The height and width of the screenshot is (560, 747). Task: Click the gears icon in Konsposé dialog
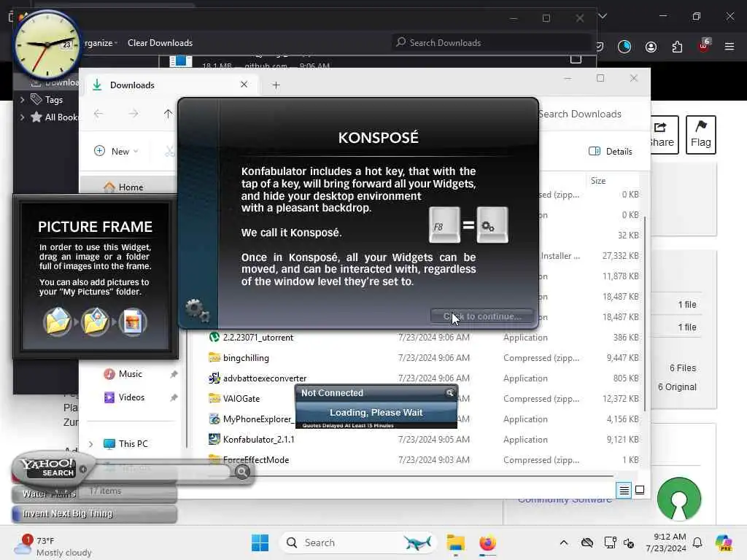(x=197, y=311)
